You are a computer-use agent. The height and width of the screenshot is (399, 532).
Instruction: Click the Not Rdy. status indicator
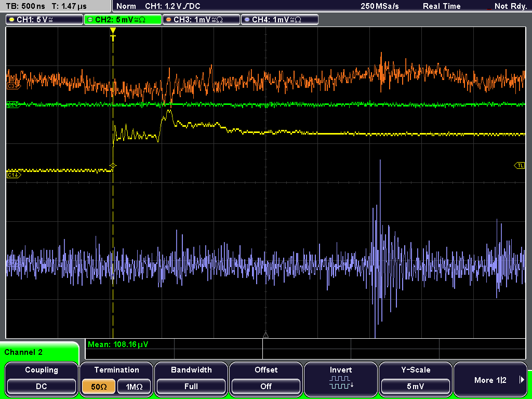(510, 6)
